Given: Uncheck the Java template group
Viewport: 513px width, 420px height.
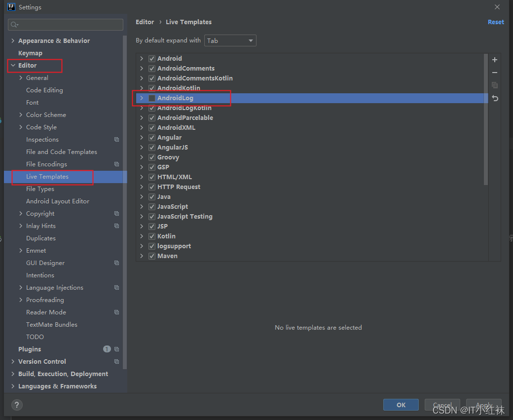Looking at the screenshot, I should 152,197.
